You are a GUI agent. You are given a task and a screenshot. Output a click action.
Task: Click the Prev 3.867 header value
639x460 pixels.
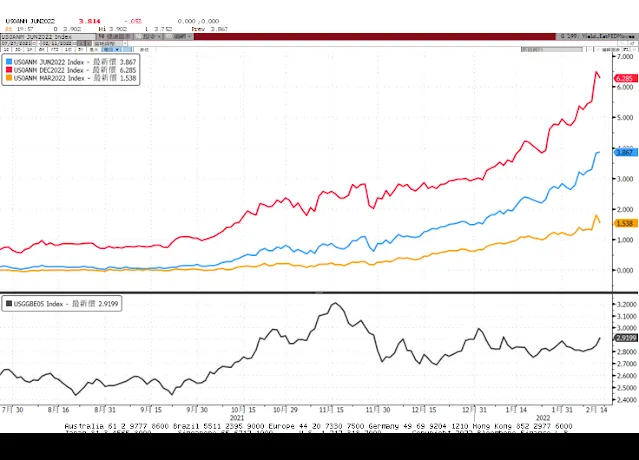(x=209, y=29)
